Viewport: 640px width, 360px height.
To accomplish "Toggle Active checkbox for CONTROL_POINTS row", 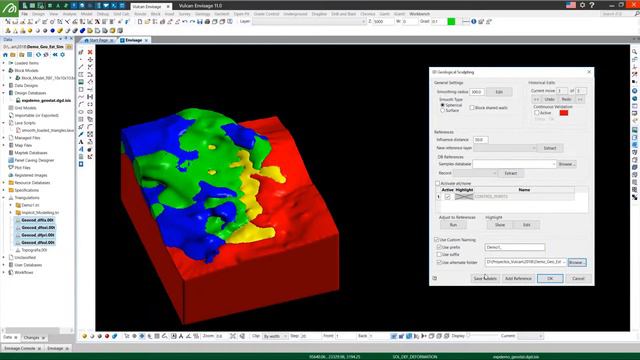I will pyautogui.click(x=448, y=197).
